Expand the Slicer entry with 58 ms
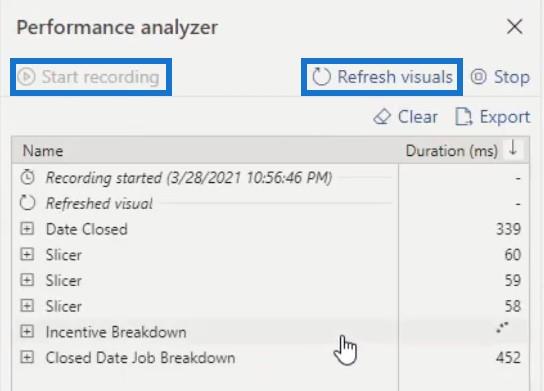Screen dimensions: 544x391 27,306
